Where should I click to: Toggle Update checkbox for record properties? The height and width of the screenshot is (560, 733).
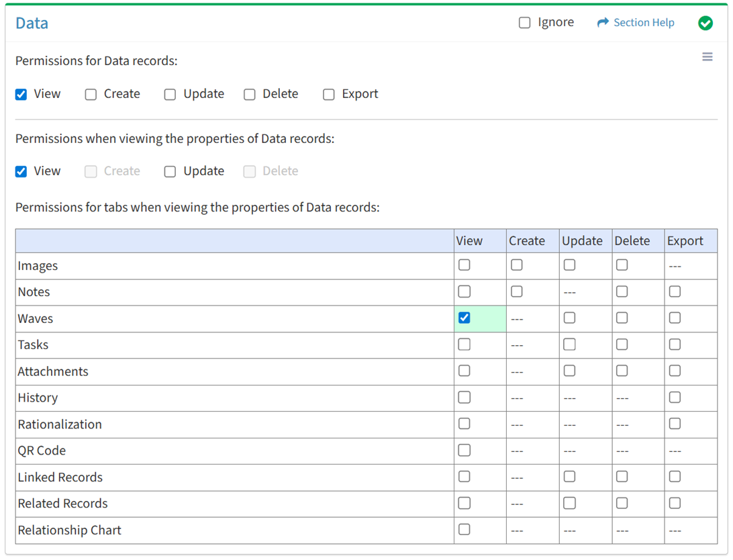170,172
